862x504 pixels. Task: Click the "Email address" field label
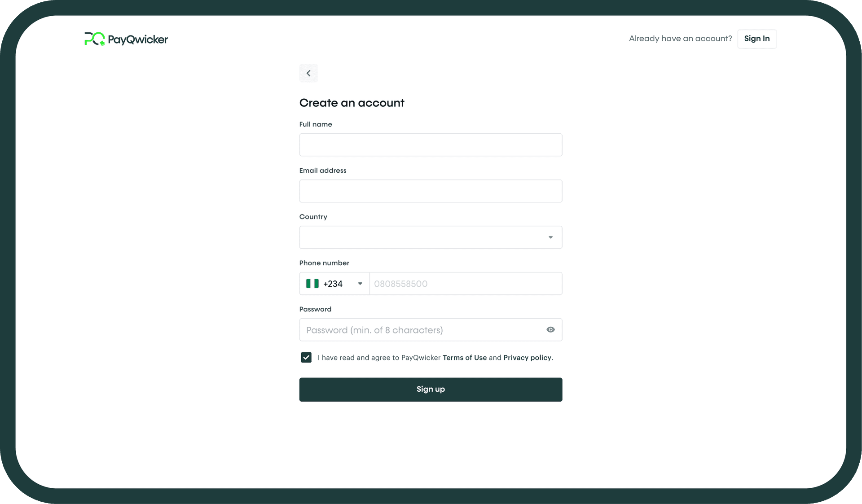pos(323,171)
